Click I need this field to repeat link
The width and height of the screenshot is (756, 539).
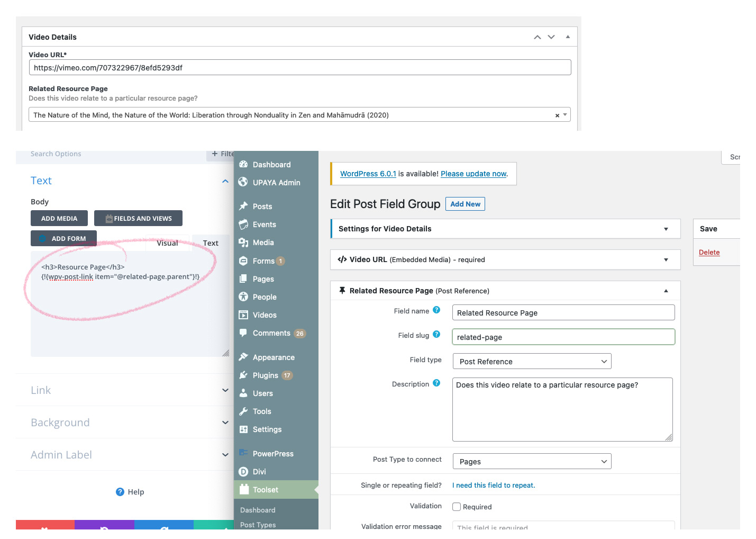coord(494,485)
